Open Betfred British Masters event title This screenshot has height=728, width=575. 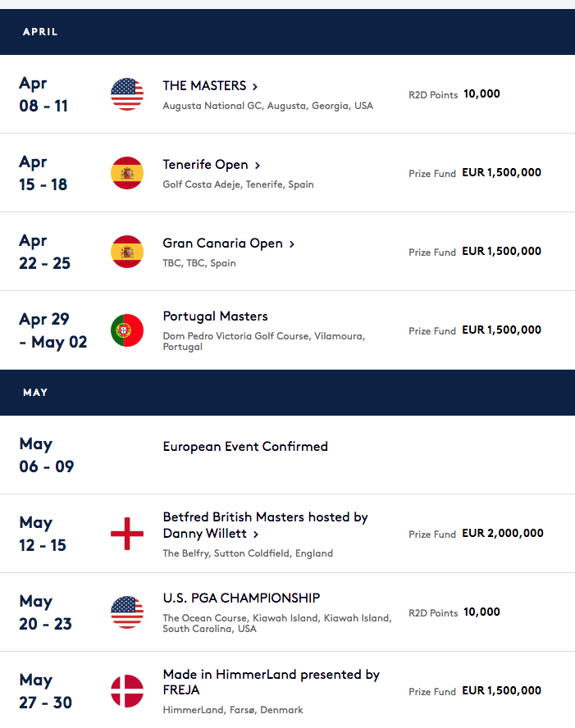265,526
